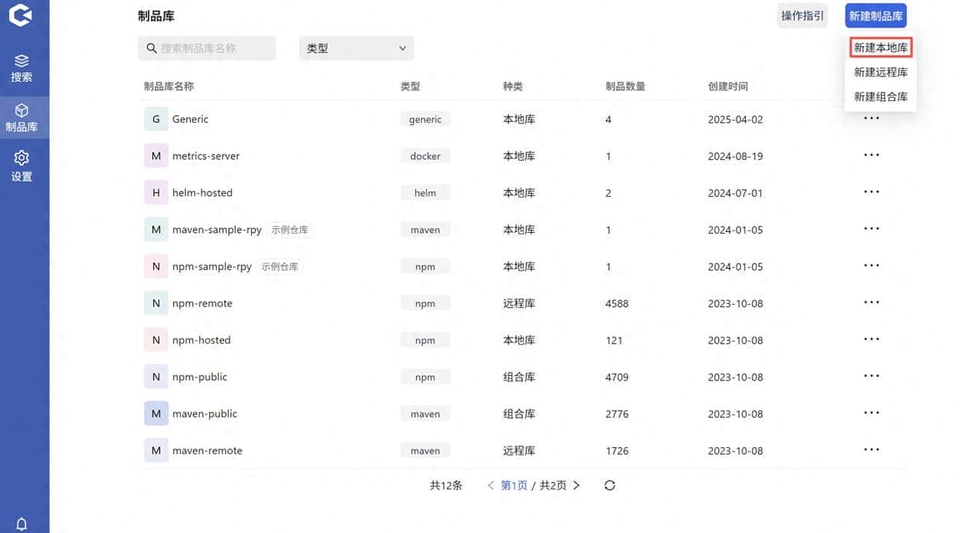The image size is (980, 533).
Task: Refresh the repository list
Action: (609, 485)
